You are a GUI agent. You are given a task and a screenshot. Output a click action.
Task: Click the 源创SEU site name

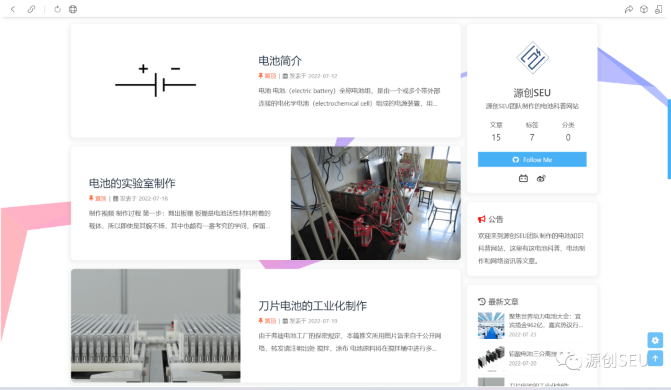pos(532,93)
